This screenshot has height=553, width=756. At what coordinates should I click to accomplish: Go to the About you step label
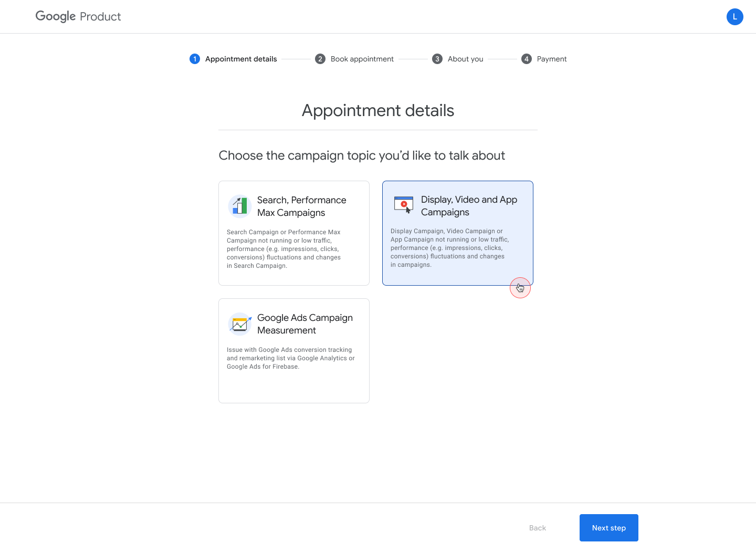point(466,59)
